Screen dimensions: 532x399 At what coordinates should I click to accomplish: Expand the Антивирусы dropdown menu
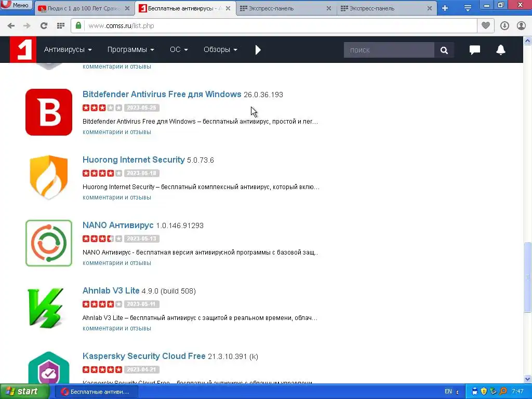(x=68, y=49)
